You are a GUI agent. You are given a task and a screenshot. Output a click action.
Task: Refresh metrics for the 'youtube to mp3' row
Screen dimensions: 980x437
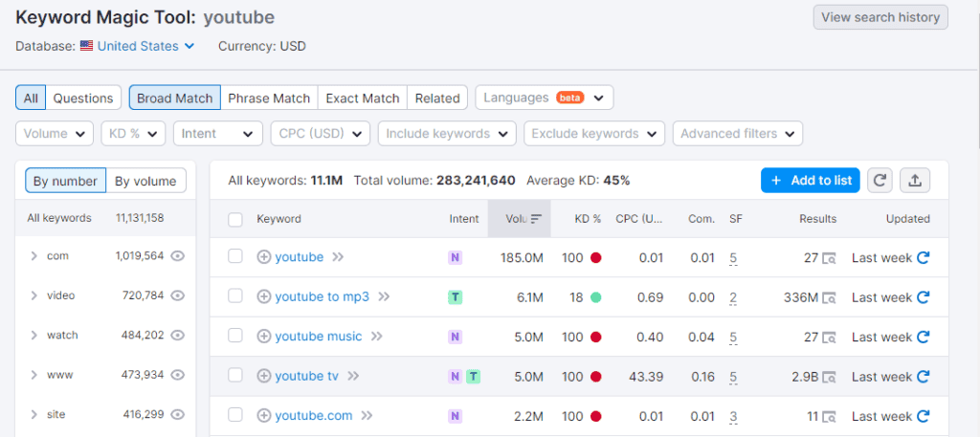[924, 297]
